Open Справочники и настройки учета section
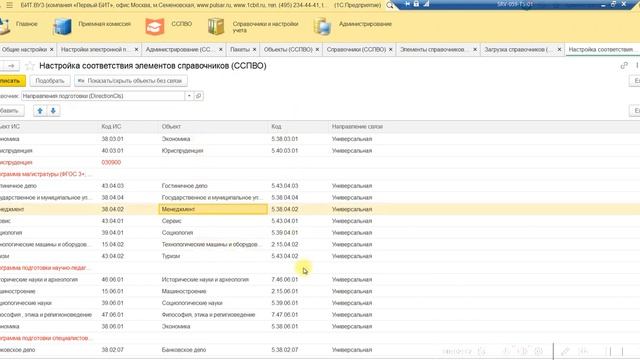640x360 pixels. (253, 27)
